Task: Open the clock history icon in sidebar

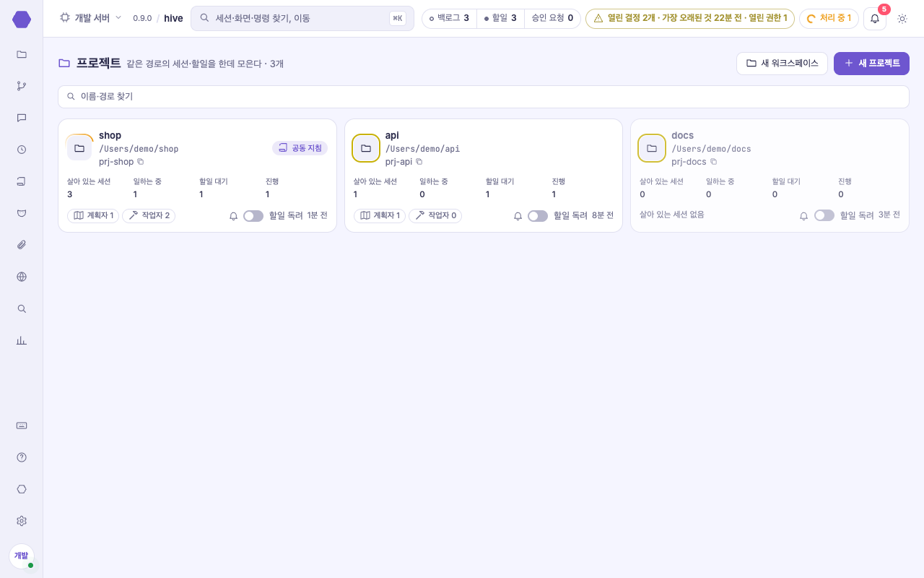Action: 22,150
